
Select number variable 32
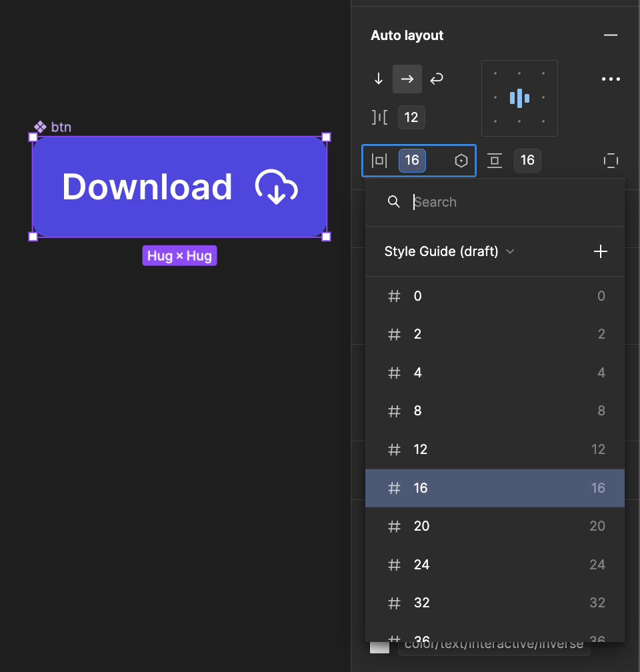(x=495, y=603)
